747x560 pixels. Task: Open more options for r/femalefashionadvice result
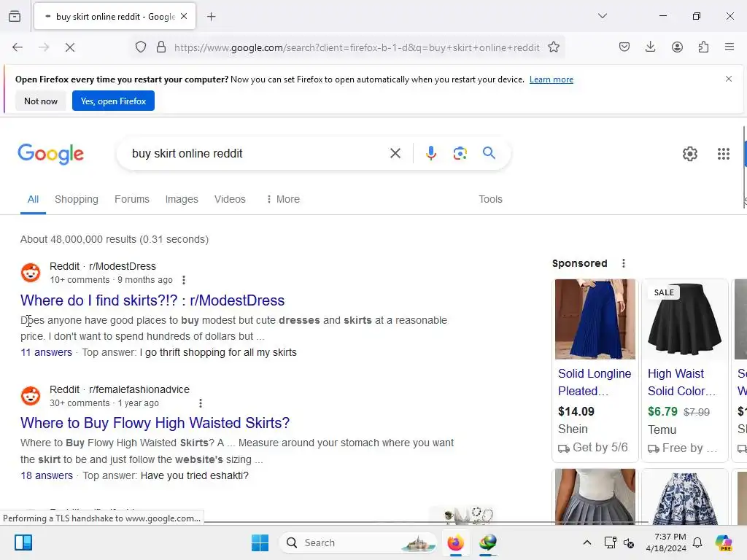click(201, 403)
